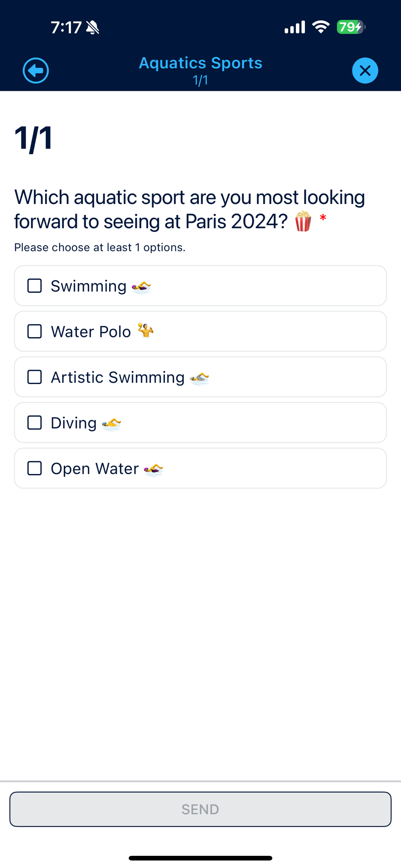The image size is (401, 868).
Task: Mark the Open Water checkbox
Action: click(x=35, y=468)
